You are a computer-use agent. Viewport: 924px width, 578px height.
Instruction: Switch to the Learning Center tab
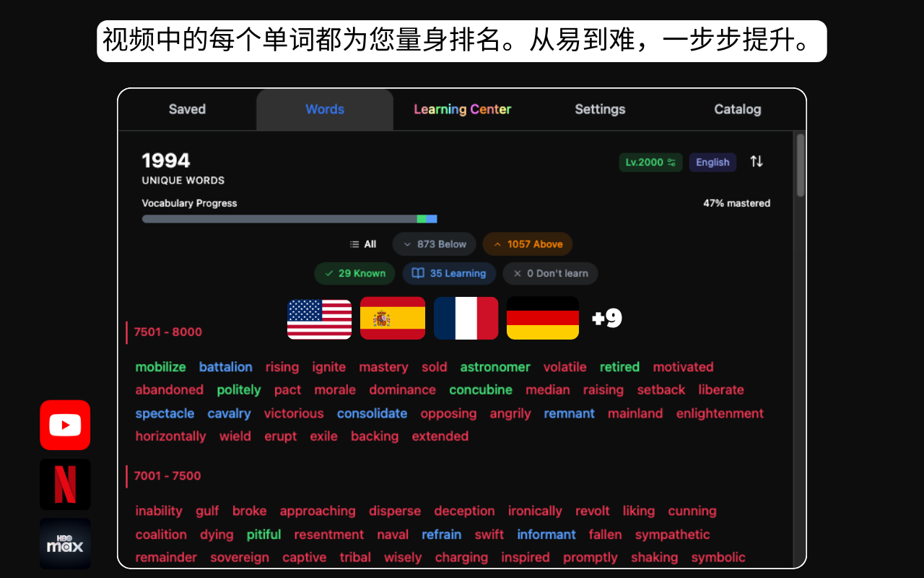pyautogui.click(x=462, y=109)
